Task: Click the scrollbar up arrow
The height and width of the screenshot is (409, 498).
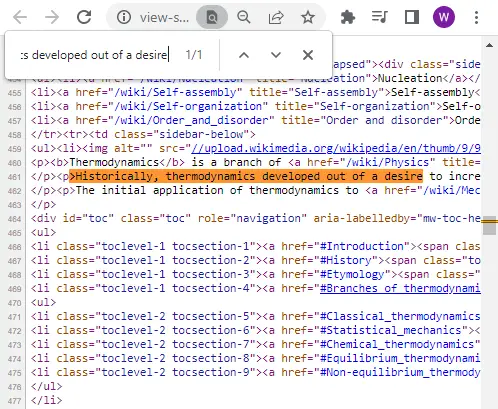Action: (489, 45)
